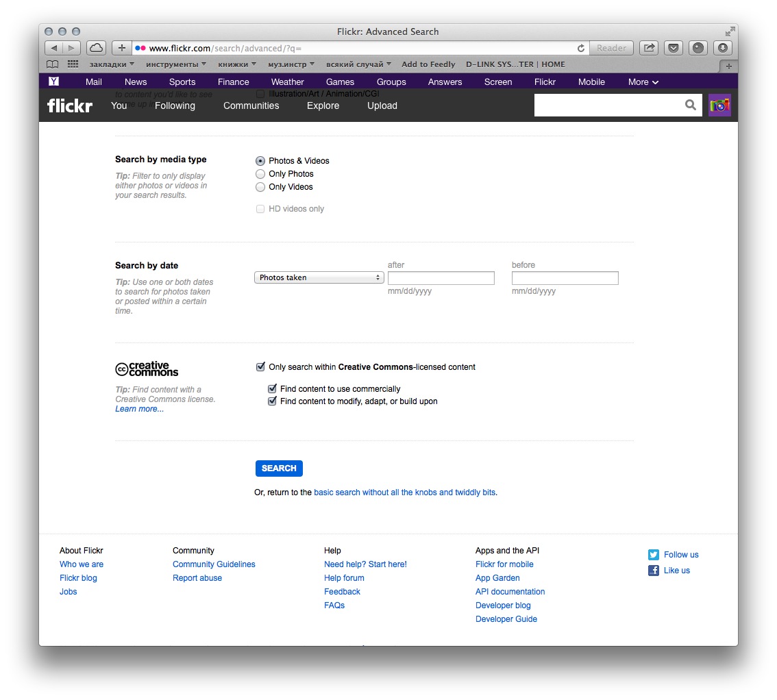Open the Need help? Start here! link

point(365,564)
